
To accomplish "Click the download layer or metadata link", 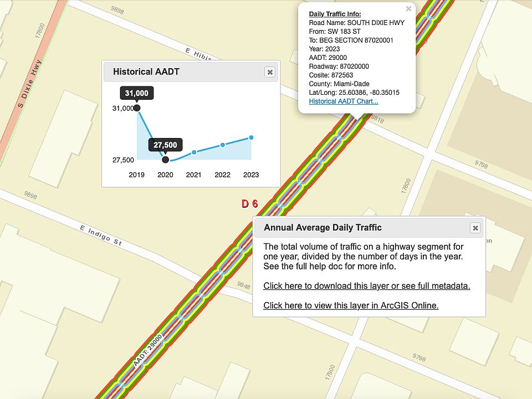I will click(366, 286).
